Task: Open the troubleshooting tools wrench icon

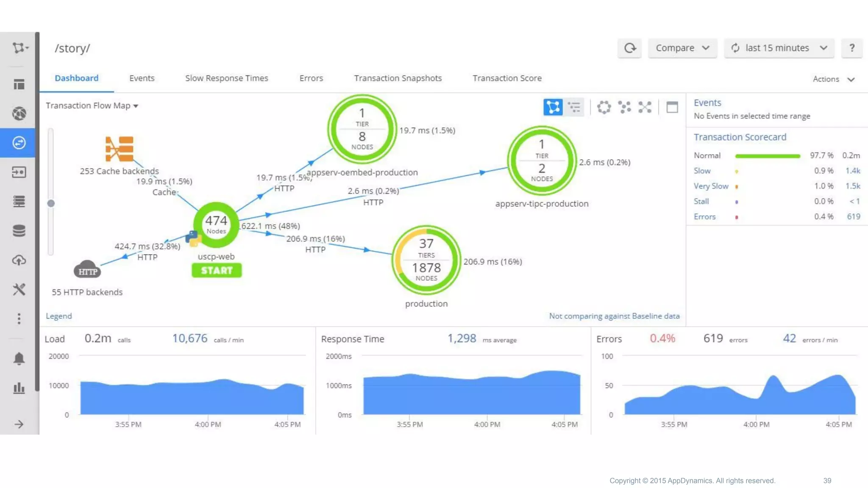Action: pos(19,289)
